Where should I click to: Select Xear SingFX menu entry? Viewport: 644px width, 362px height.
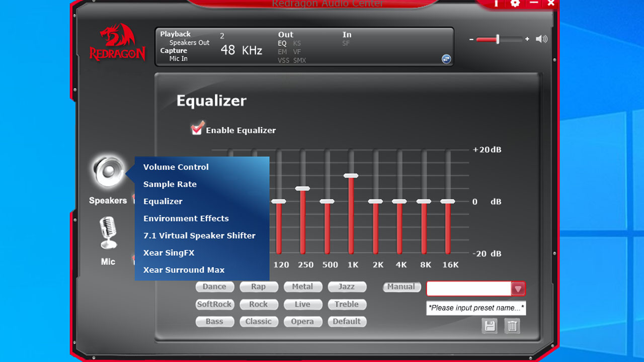pos(169,252)
